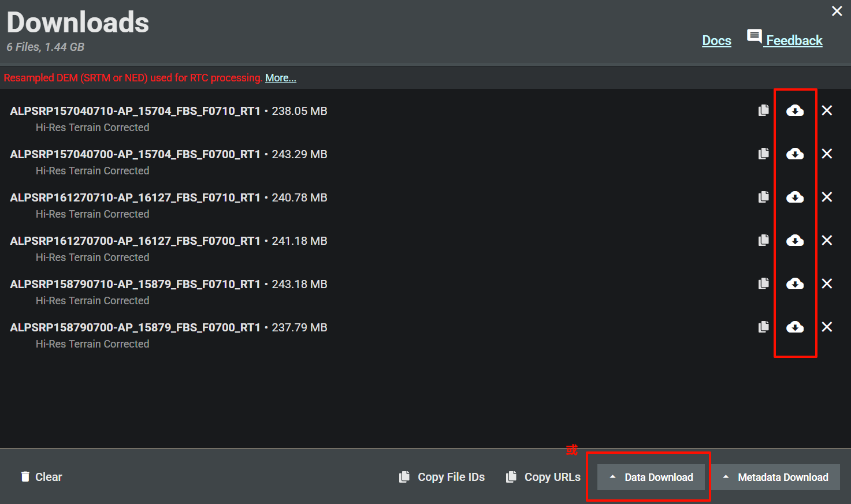851x504 pixels.
Task: Download ALPSRP161270710 file using the cloud icon
Action: coord(795,197)
